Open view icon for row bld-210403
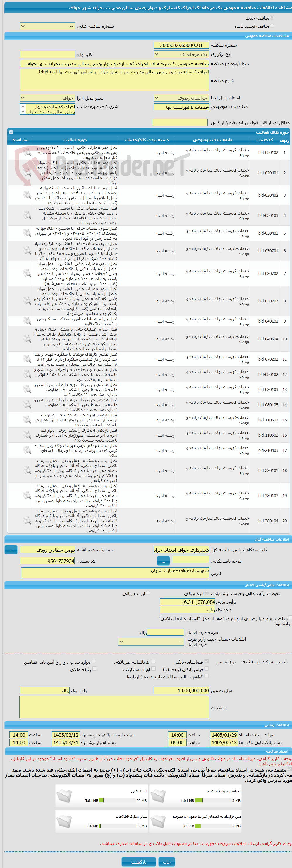 coord(27,450)
